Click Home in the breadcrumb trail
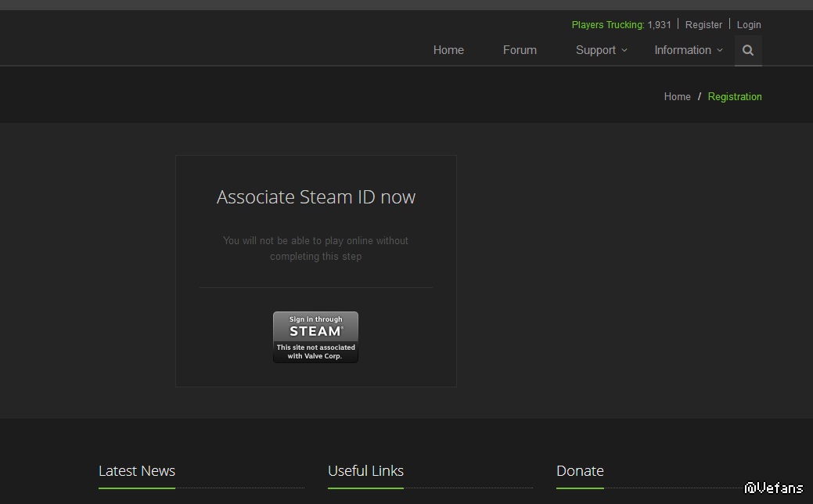This screenshot has height=504, width=813. [677, 97]
